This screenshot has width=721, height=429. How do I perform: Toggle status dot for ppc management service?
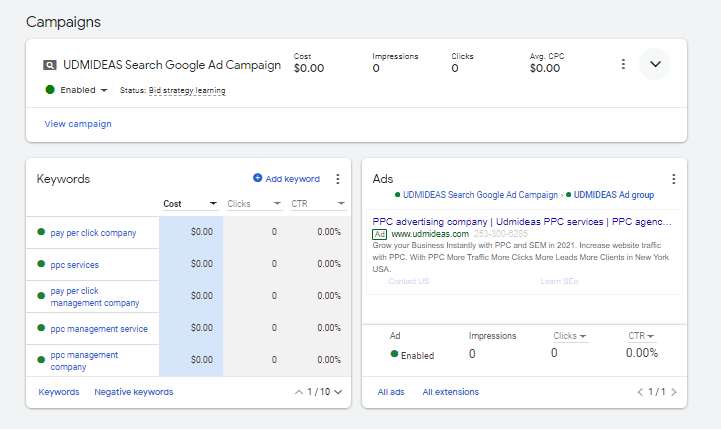(x=41, y=328)
